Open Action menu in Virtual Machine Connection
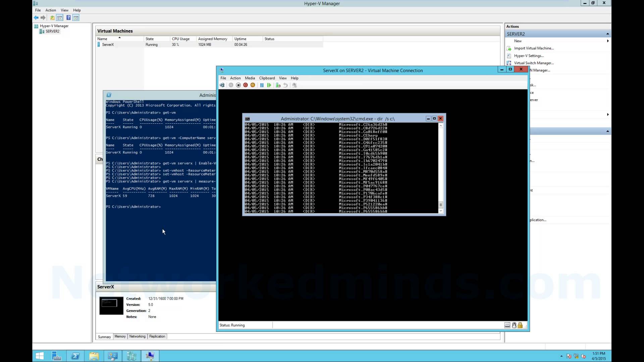 tap(235, 78)
